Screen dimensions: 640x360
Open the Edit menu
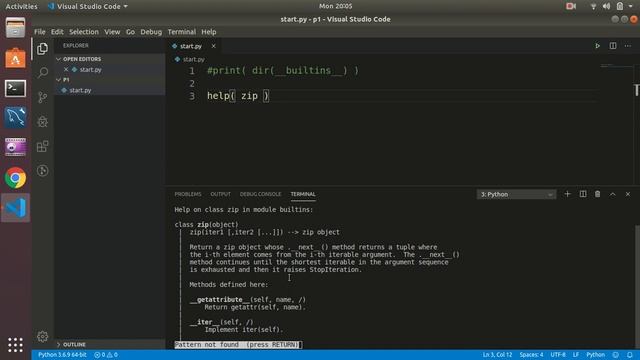tap(57, 32)
